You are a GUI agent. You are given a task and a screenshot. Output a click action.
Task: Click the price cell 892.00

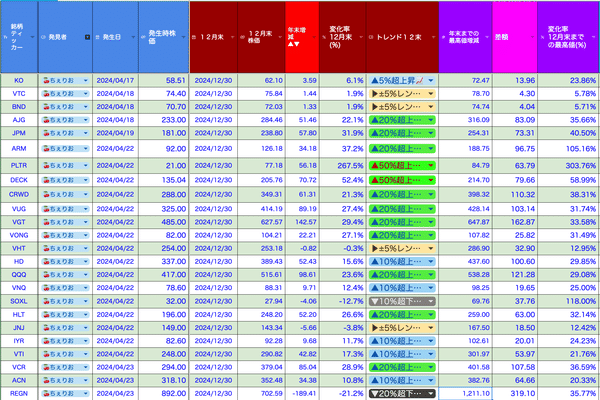click(164, 393)
